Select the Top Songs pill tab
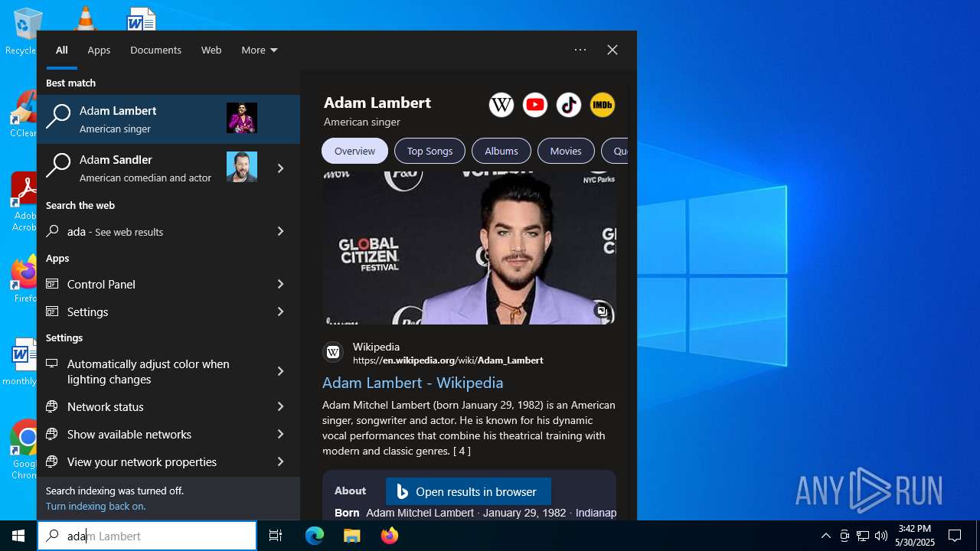 (430, 151)
